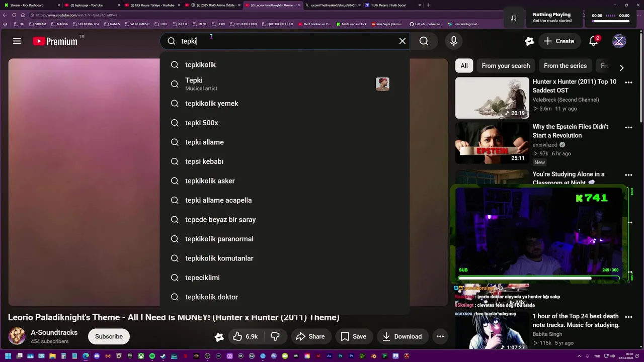The image size is (644, 362).
Task: Submit search with magnifier button
Action: coord(424,41)
